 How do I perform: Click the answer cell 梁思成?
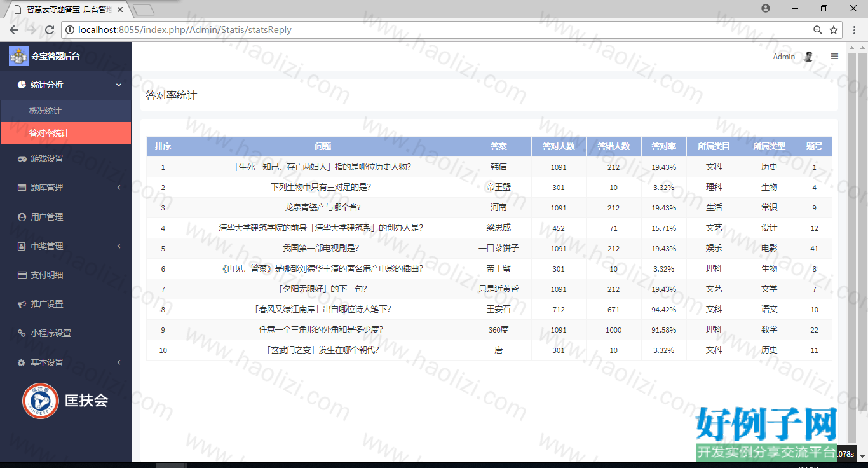click(x=499, y=228)
